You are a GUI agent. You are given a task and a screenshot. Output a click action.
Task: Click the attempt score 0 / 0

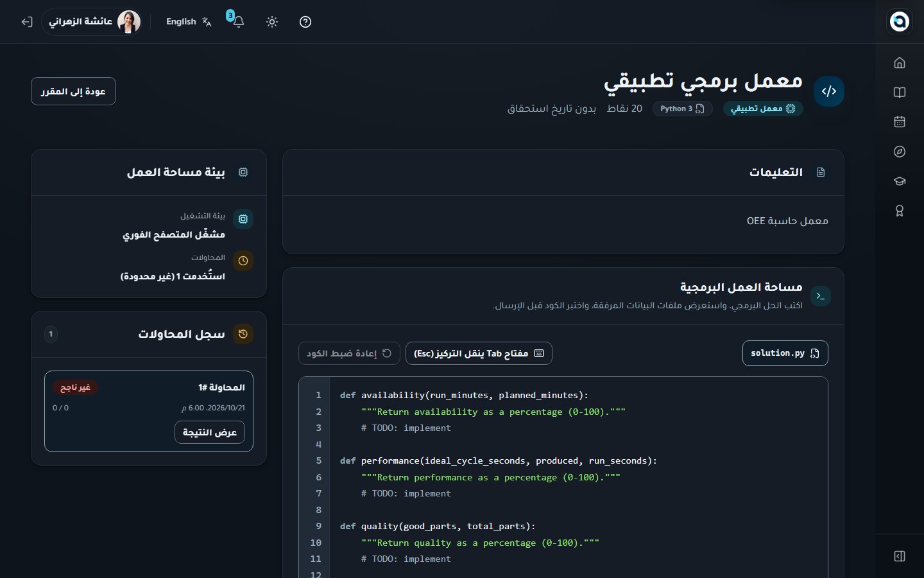60,408
